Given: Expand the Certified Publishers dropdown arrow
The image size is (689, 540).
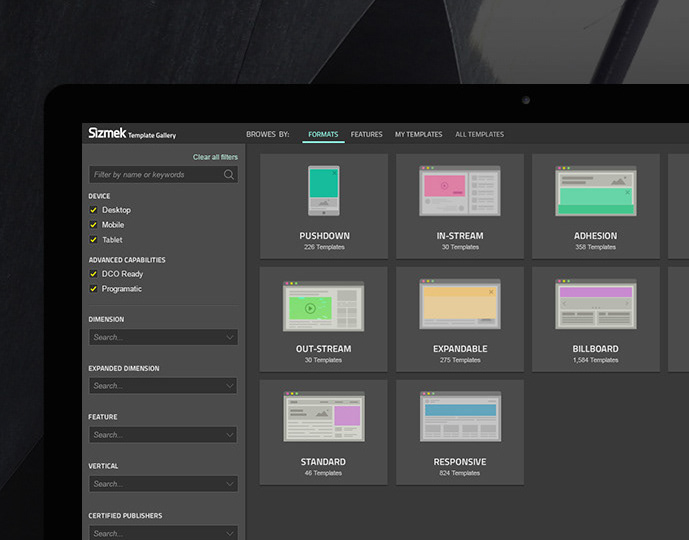Looking at the screenshot, I should pyautogui.click(x=230, y=533).
